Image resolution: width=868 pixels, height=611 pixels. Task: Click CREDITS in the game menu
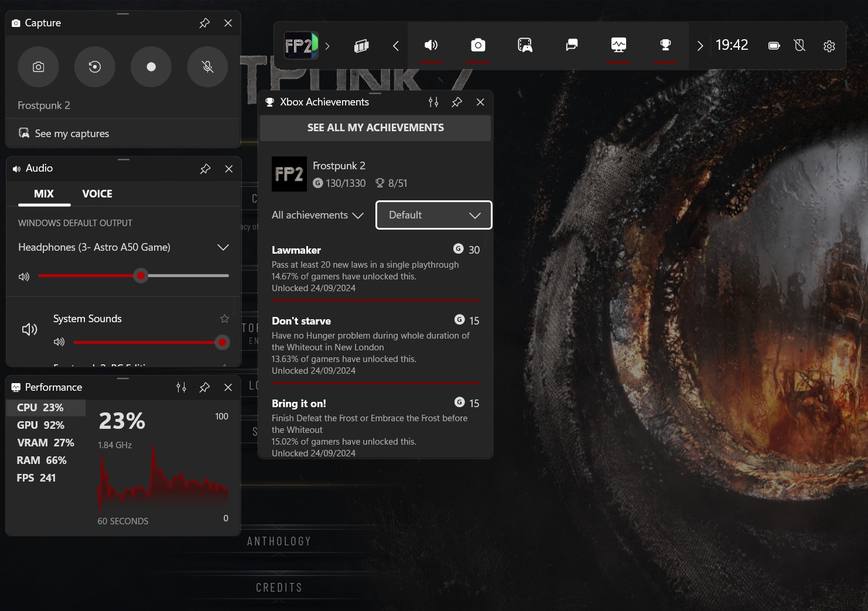pos(279,588)
